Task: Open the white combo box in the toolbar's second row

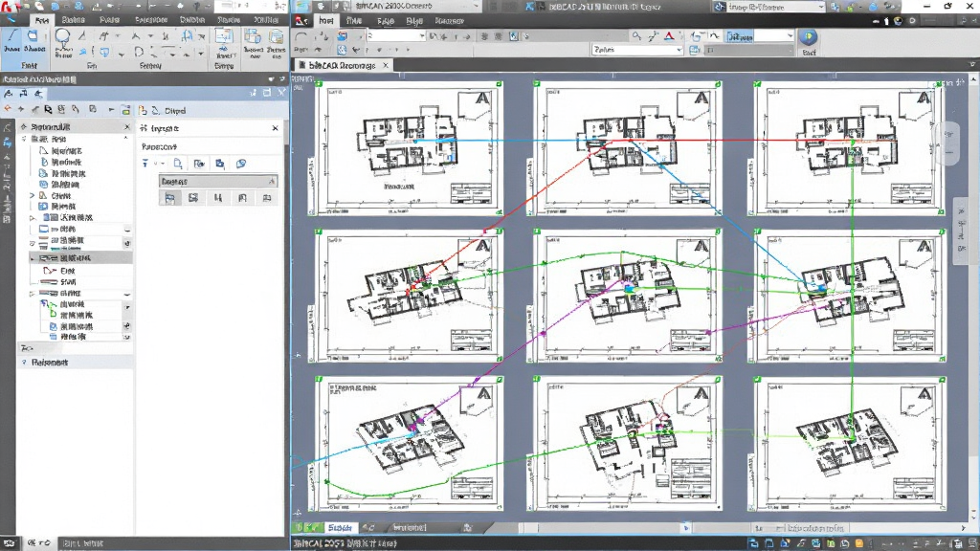Action: [636, 50]
